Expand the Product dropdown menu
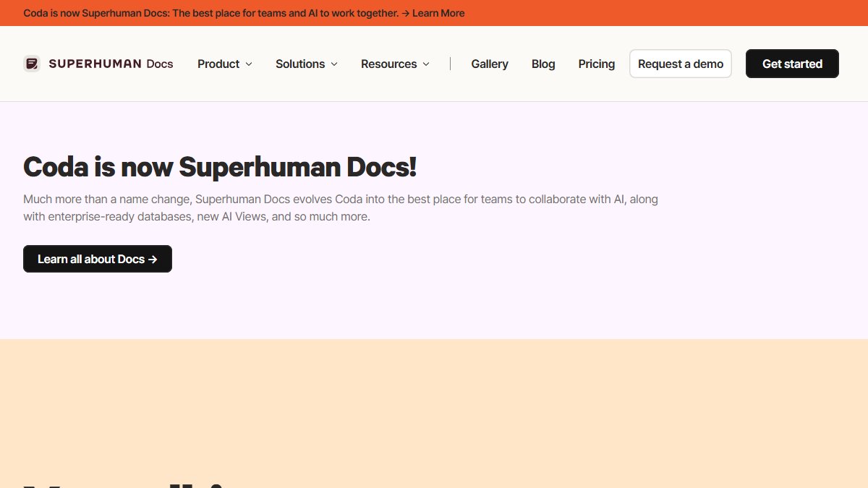This screenshot has height=488, width=868. pos(225,64)
